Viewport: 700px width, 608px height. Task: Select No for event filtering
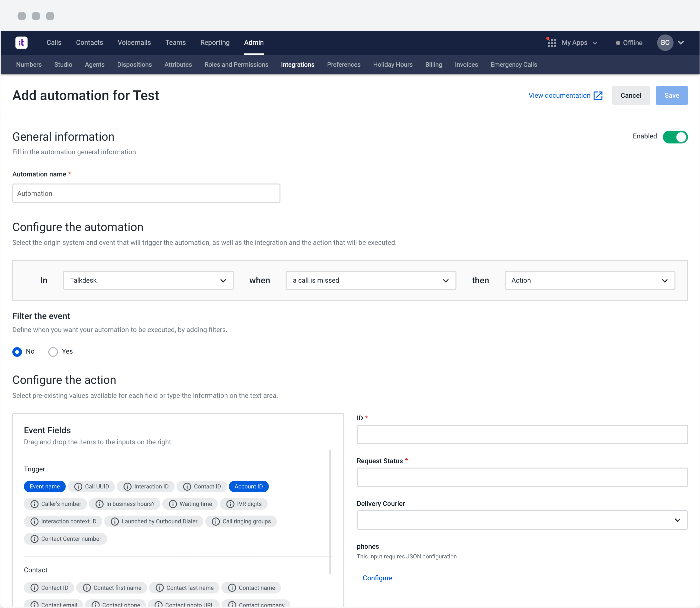coord(17,352)
